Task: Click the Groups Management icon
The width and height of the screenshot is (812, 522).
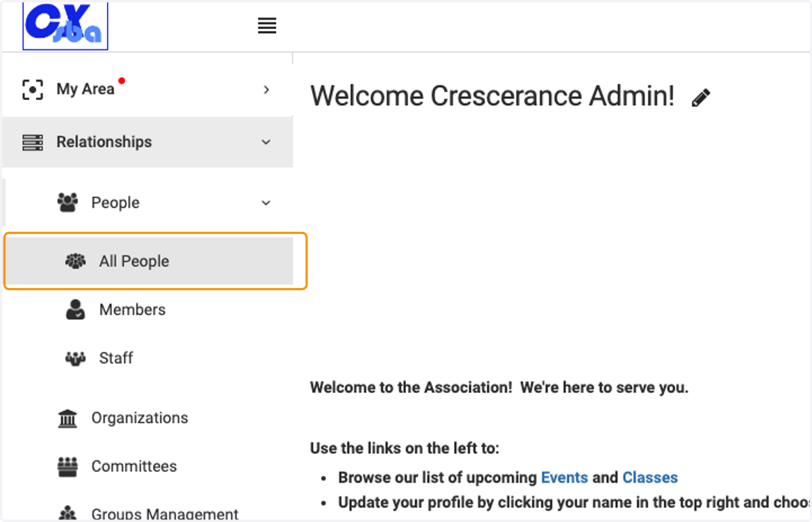Action: tap(68, 514)
